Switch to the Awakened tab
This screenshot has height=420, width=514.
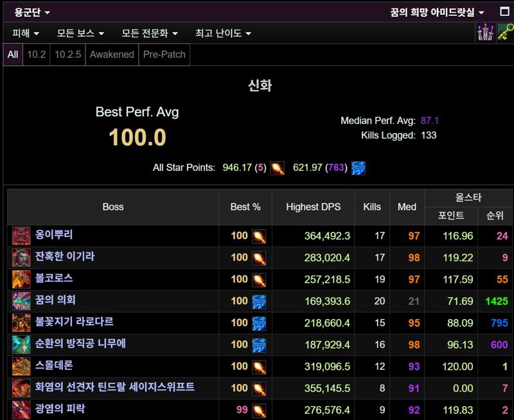click(x=112, y=55)
